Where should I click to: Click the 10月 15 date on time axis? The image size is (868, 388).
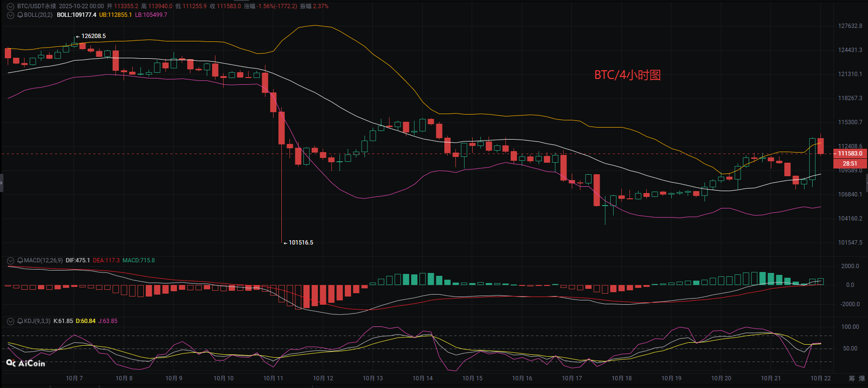(472, 378)
